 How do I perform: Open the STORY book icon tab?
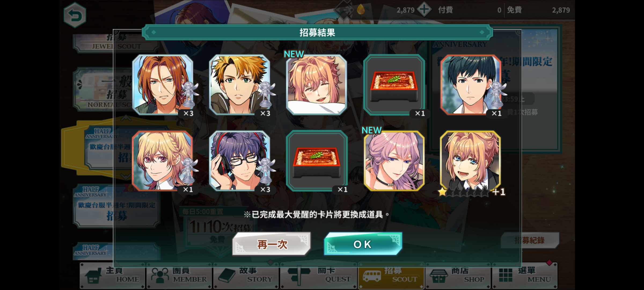(x=246, y=276)
